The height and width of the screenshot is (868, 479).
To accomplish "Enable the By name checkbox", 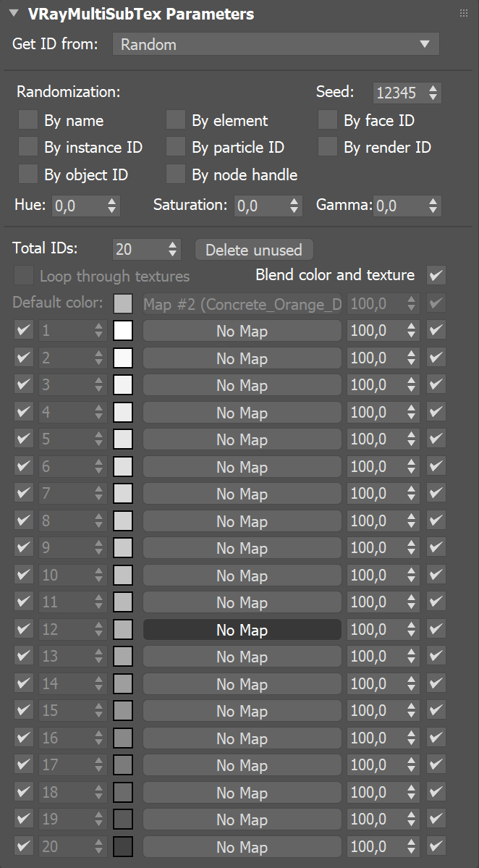I will pos(28,120).
